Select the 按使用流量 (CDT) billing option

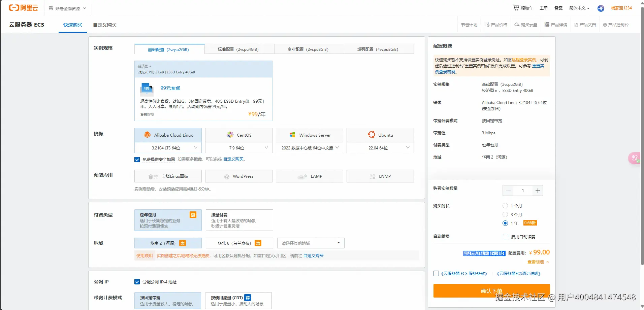pos(238,301)
